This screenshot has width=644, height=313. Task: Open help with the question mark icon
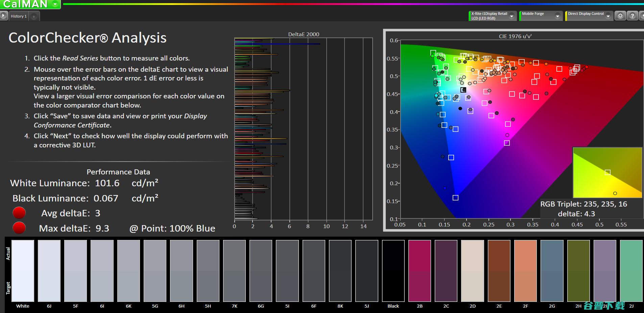[632, 16]
